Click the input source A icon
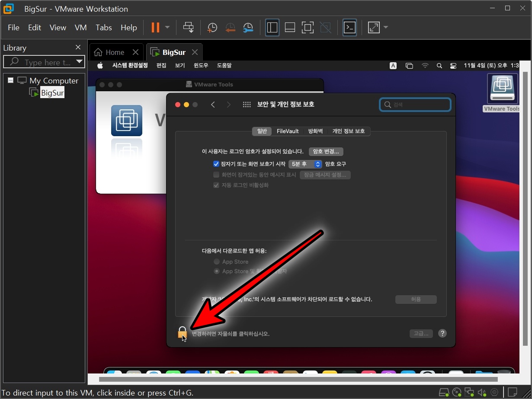The height and width of the screenshot is (399, 532). coord(393,66)
